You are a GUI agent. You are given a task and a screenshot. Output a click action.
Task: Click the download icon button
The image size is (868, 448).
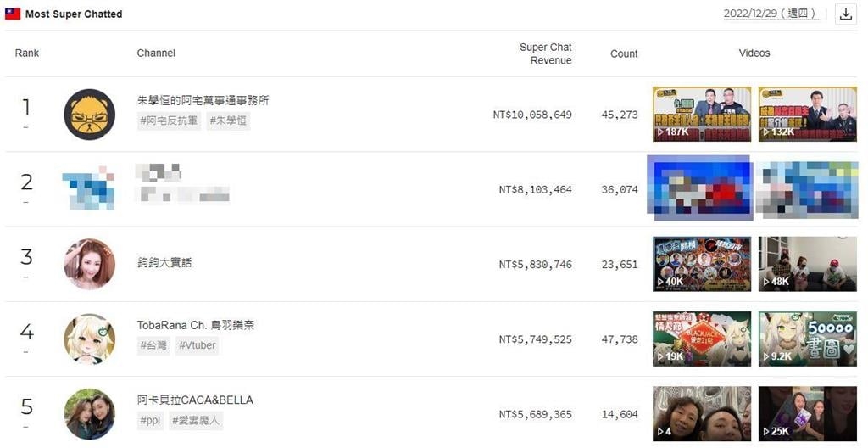[845, 14]
